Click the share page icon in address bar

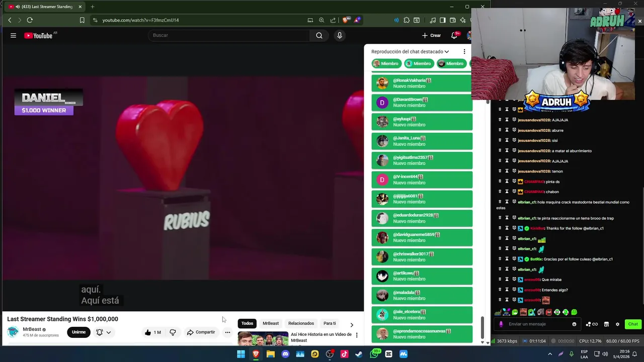pyautogui.click(x=333, y=20)
